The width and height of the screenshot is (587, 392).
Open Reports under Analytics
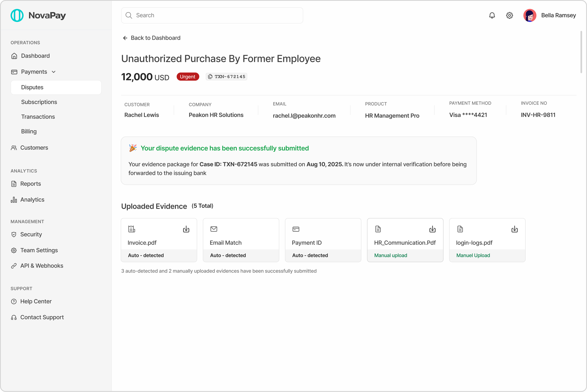coord(31,183)
